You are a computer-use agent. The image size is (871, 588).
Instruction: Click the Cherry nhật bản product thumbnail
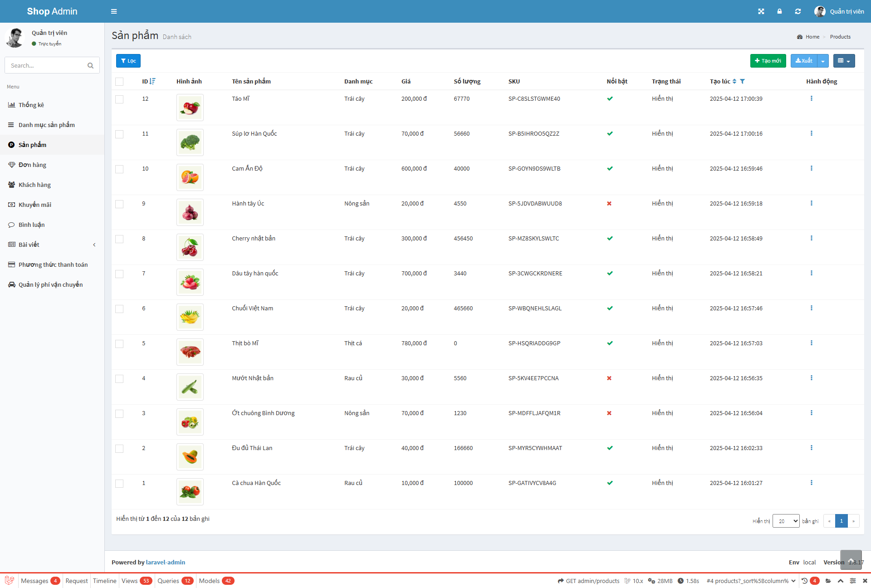(190, 247)
